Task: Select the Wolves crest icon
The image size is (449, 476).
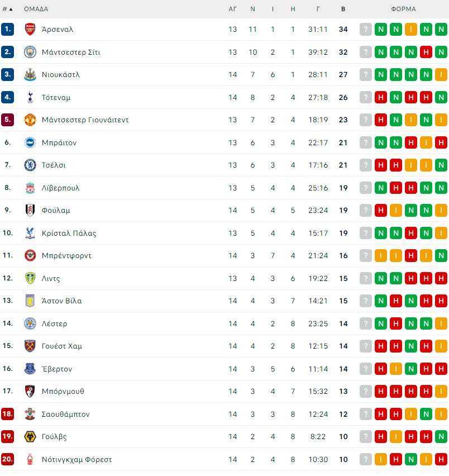Action: [30, 437]
